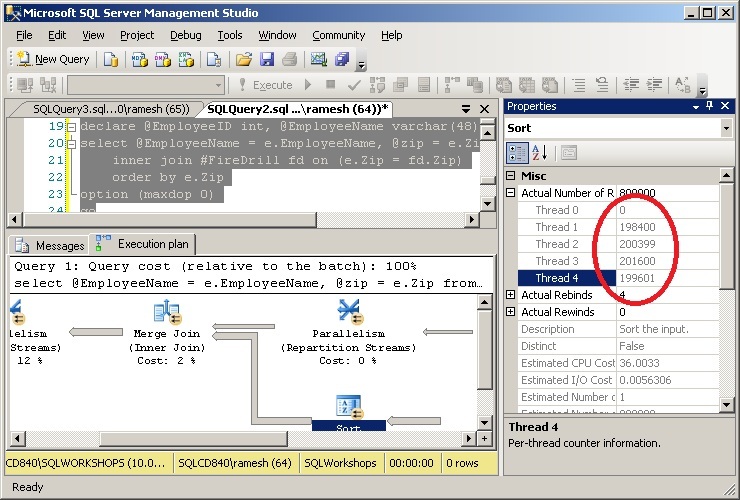Click the SQL Server Compact query icon
This screenshot has width=740, height=500.
[x=214, y=59]
